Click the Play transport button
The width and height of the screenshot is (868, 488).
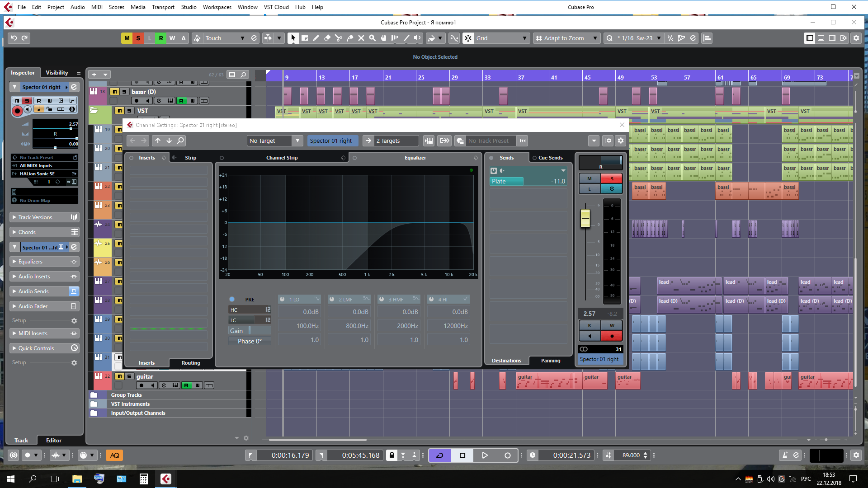pos(485,455)
